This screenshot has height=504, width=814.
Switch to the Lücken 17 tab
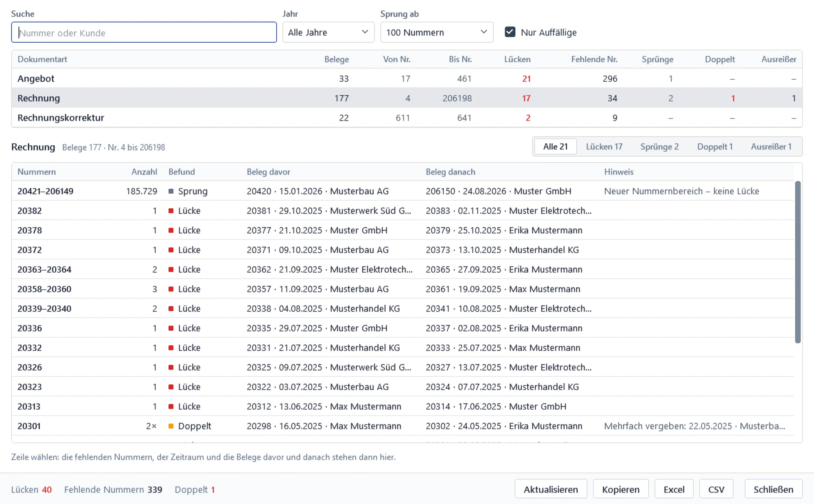pos(604,147)
